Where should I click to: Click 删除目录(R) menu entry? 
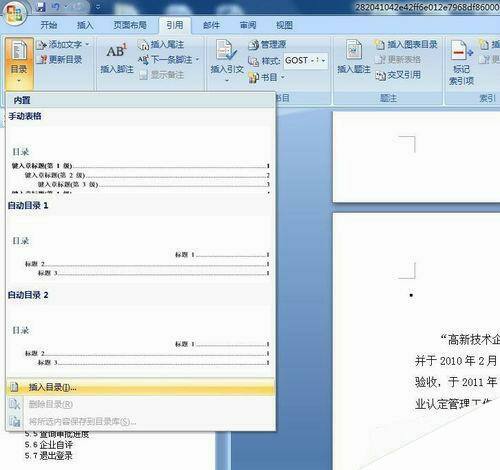tap(140, 404)
